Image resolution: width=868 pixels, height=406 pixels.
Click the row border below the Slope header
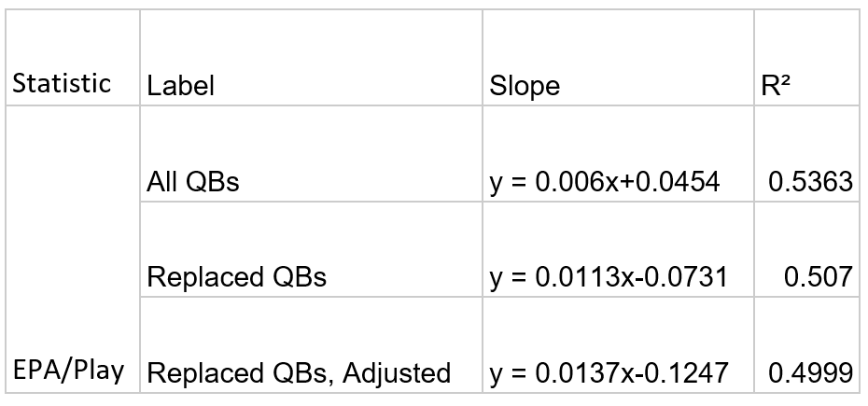click(618, 105)
